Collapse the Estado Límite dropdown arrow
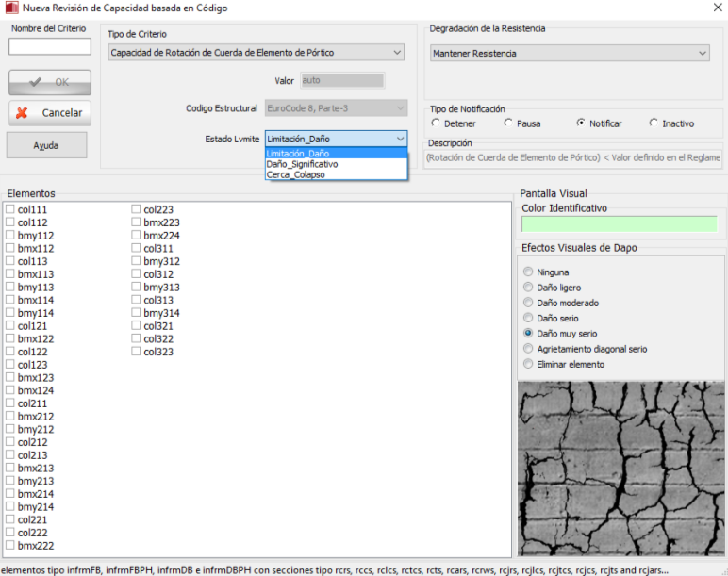Image resolution: width=728 pixels, height=576 pixels. pos(400,139)
